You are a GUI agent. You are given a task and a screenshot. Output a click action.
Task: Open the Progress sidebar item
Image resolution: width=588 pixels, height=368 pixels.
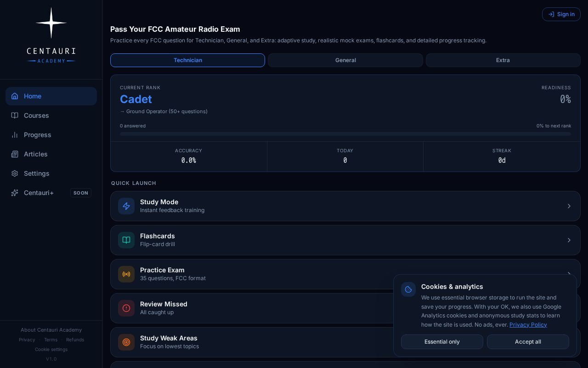tap(51, 135)
